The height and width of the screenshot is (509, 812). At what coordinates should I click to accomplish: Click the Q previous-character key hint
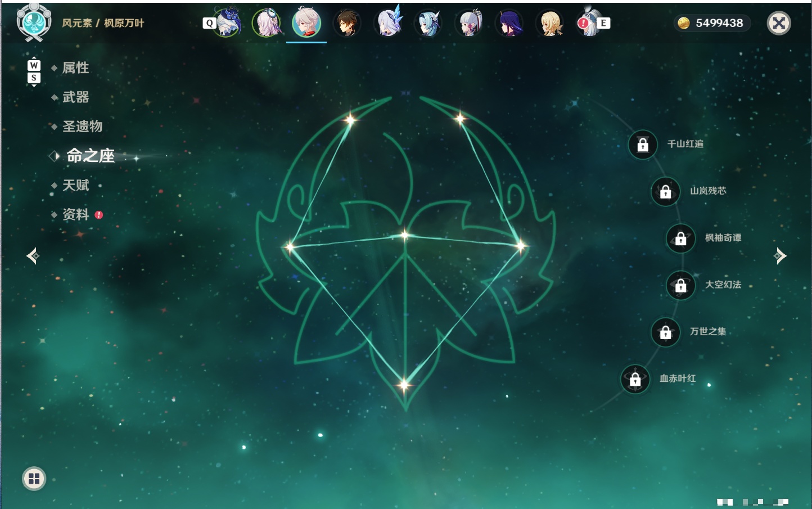click(209, 23)
